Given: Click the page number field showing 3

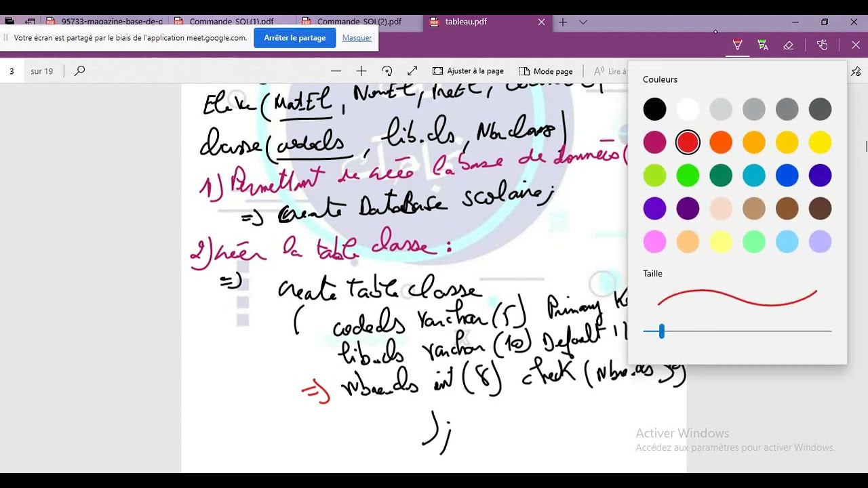Looking at the screenshot, I should [12, 70].
